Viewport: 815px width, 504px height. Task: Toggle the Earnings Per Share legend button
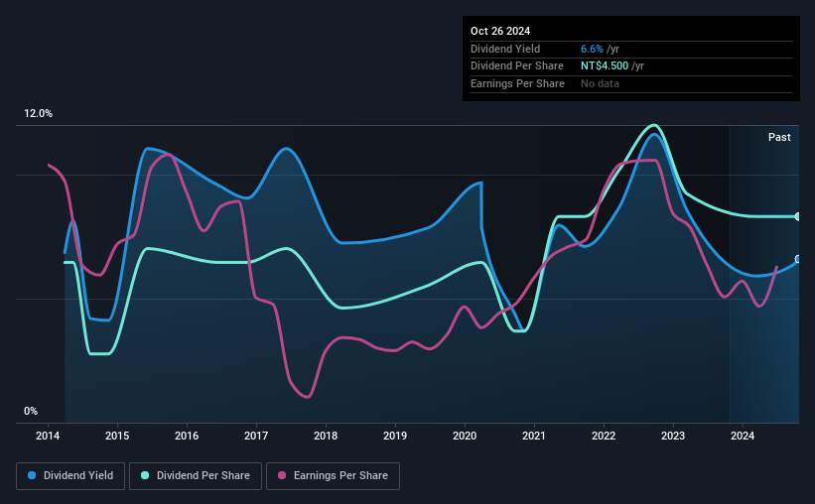point(333,476)
